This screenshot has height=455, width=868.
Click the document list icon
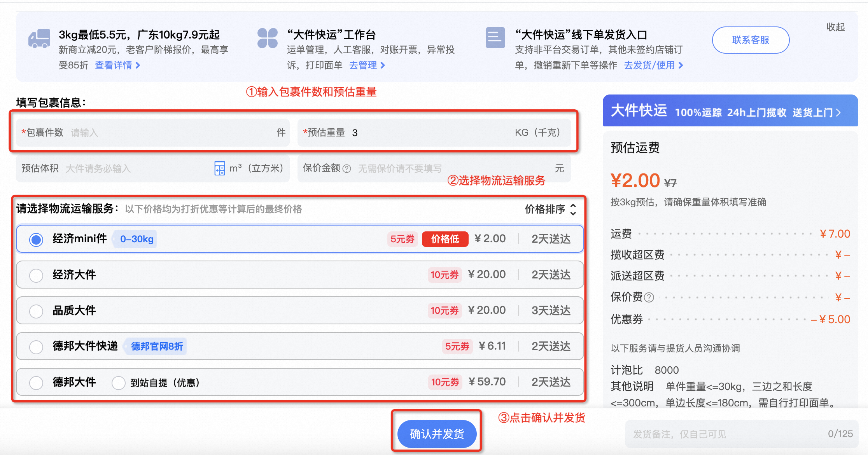pos(495,38)
